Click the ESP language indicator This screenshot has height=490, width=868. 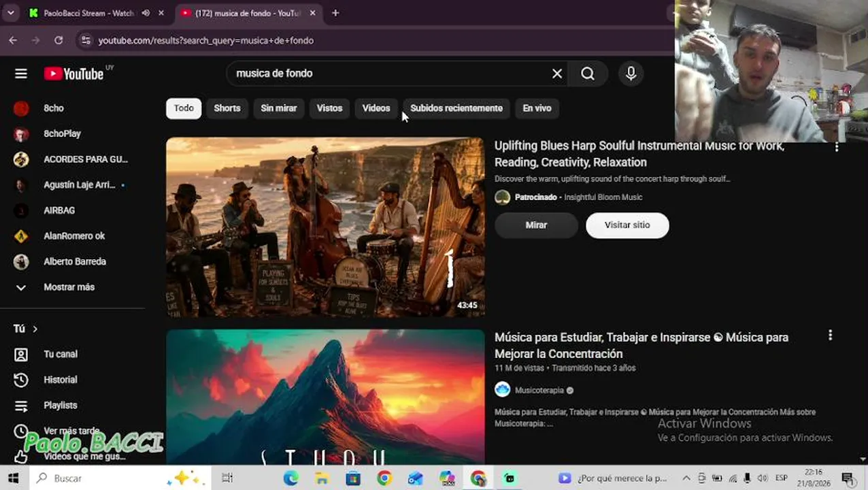tap(782, 478)
